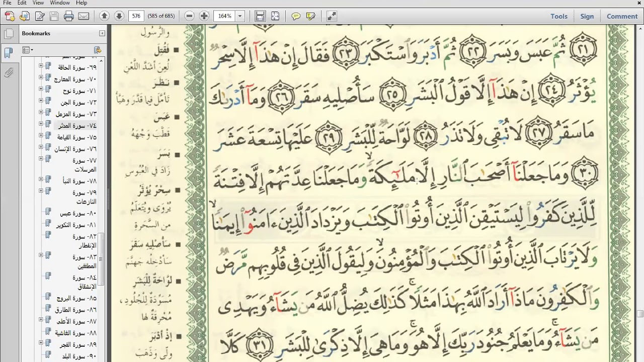The height and width of the screenshot is (362, 644).
Task: Open the File menu
Action: 7,3
